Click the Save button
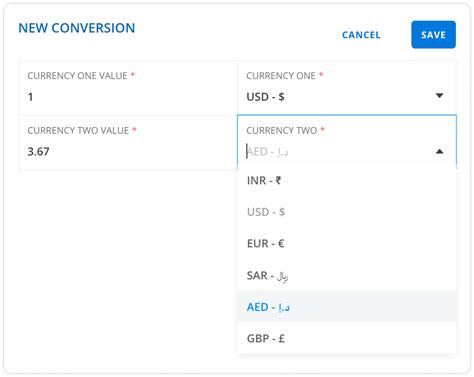Image resolution: width=474 pixels, height=377 pixels. point(433,35)
